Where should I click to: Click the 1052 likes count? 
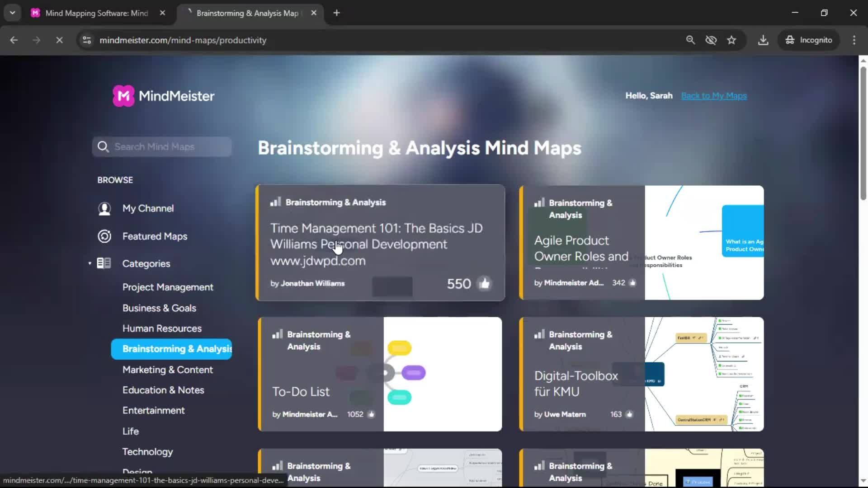(355, 414)
